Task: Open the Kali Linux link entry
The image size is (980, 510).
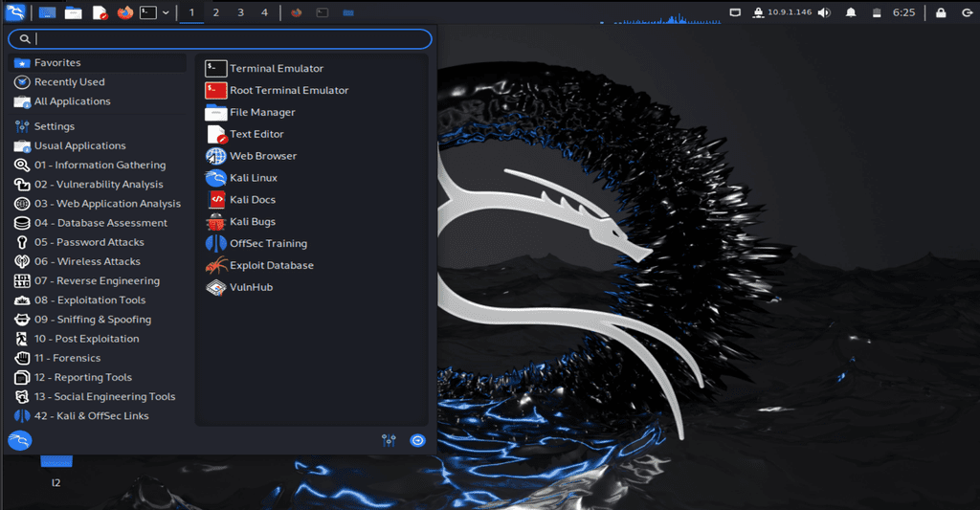Action: tap(313, 178)
